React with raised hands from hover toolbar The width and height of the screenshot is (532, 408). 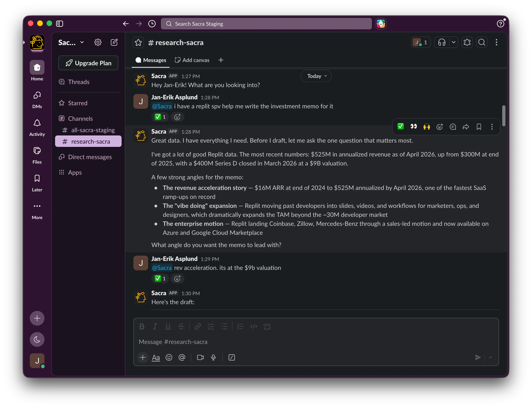coord(427,126)
